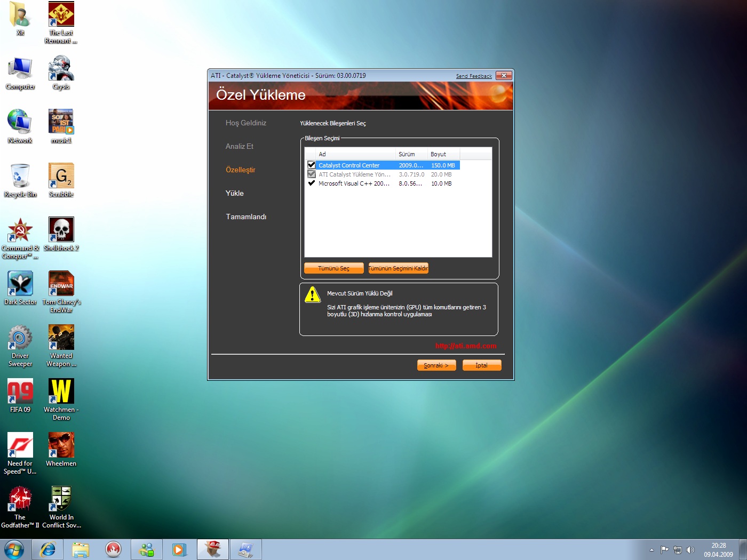
Task: Click the Sonraki > button
Action: 436,365
